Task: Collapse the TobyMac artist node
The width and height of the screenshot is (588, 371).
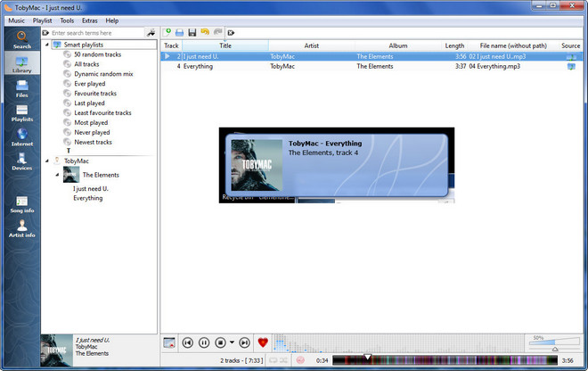Action: click(47, 161)
